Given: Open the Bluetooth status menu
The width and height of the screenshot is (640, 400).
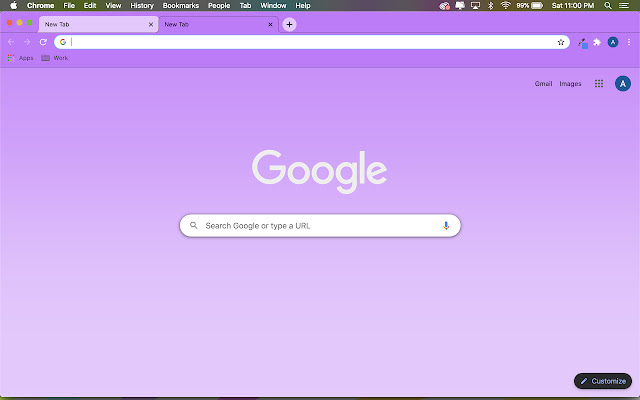Looking at the screenshot, I should (x=491, y=6).
